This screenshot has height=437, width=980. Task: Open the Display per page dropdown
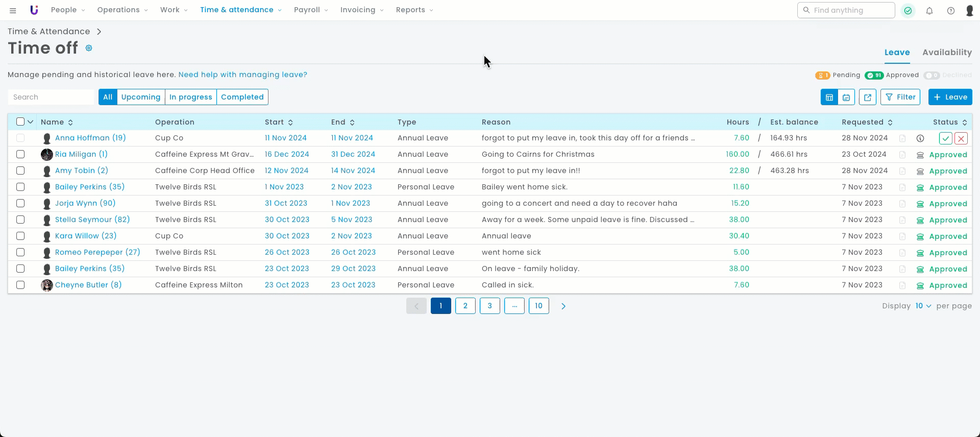pyautogui.click(x=923, y=306)
